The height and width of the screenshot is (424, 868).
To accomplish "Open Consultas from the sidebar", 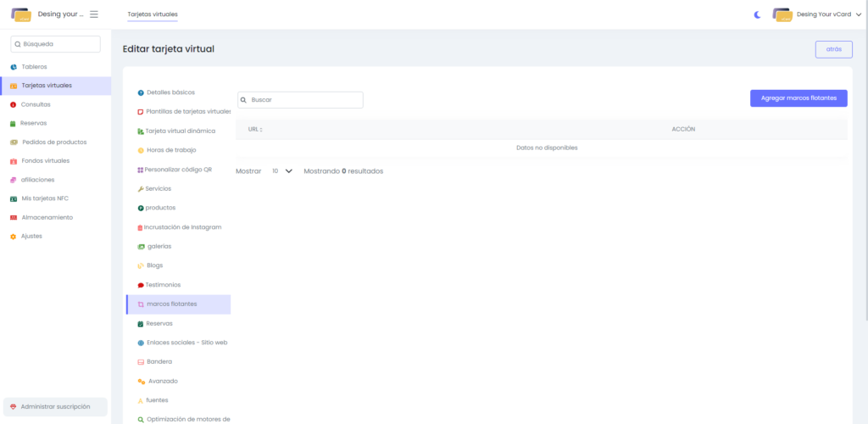I will tap(36, 104).
